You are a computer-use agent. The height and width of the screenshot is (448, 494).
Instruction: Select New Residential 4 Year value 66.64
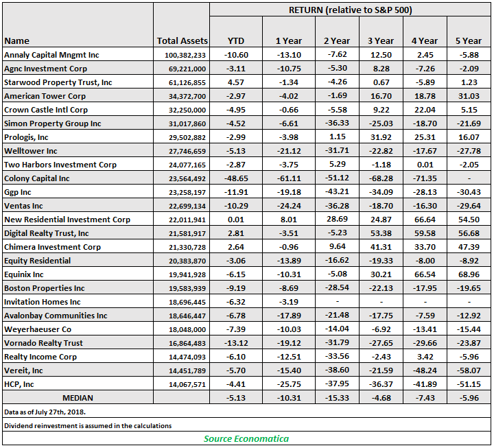tap(425, 220)
